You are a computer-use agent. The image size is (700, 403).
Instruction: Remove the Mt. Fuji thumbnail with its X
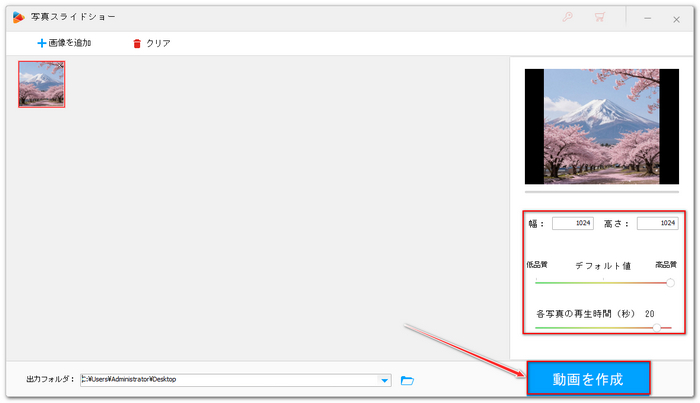pos(61,66)
